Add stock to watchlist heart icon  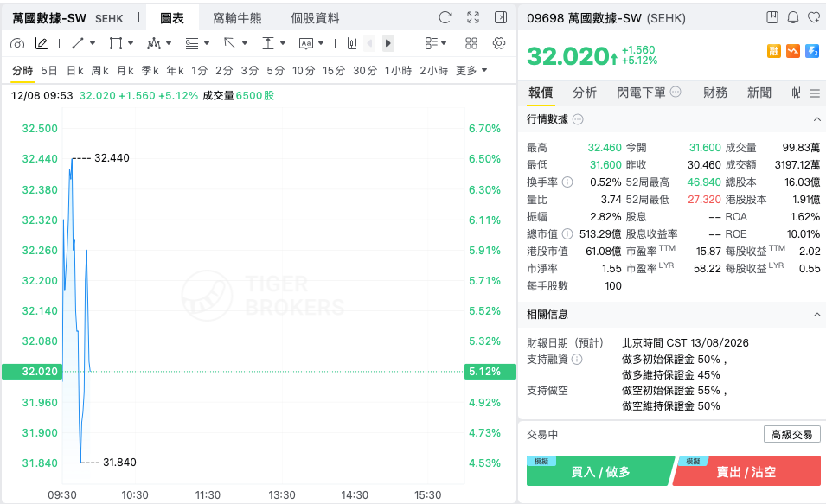pos(813,17)
